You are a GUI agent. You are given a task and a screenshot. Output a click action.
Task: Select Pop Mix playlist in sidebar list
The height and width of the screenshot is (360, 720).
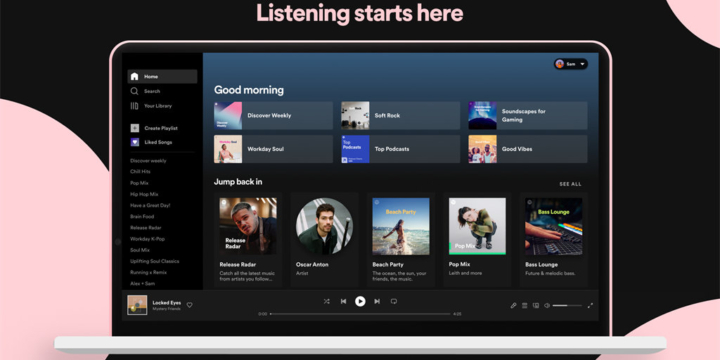coord(139,183)
